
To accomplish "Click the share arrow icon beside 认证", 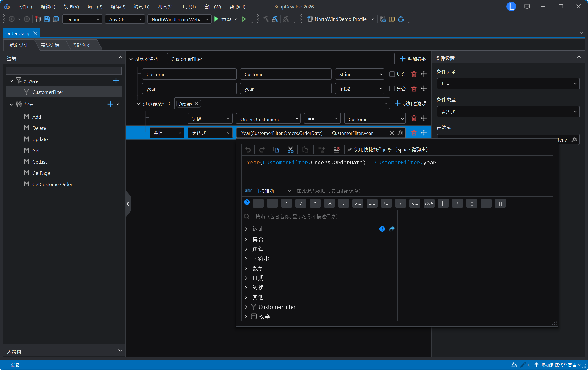I will (x=392, y=229).
